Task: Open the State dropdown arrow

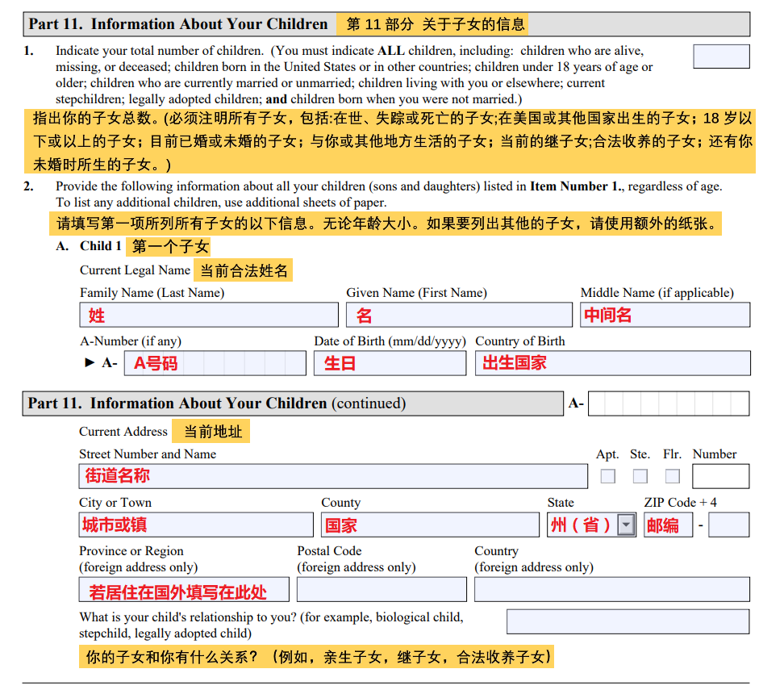Action: 626,525
